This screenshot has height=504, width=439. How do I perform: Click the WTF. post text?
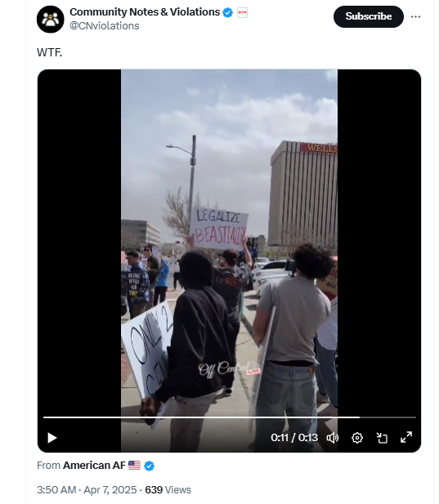tap(49, 52)
